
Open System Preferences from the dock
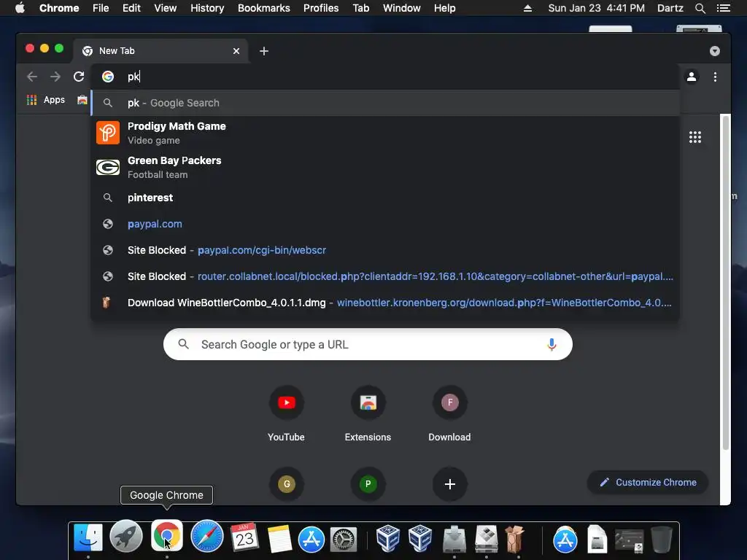point(344,540)
